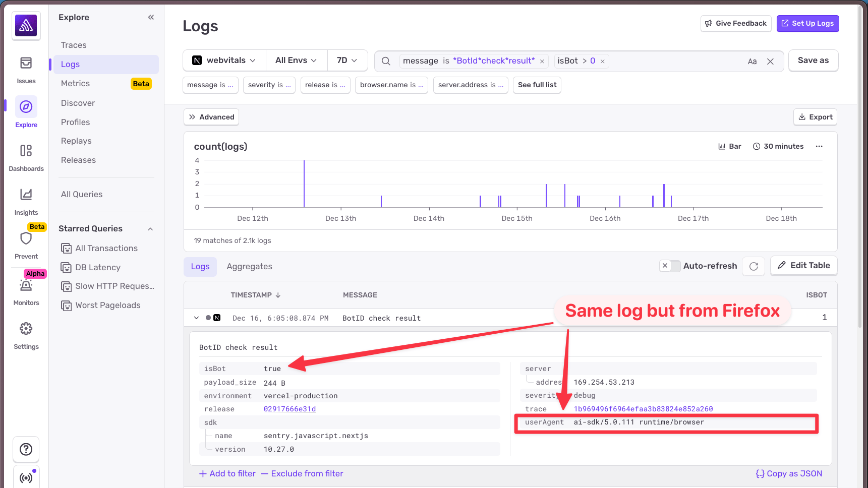Open Settings from the sidebar
The image size is (868, 488).
point(26,329)
